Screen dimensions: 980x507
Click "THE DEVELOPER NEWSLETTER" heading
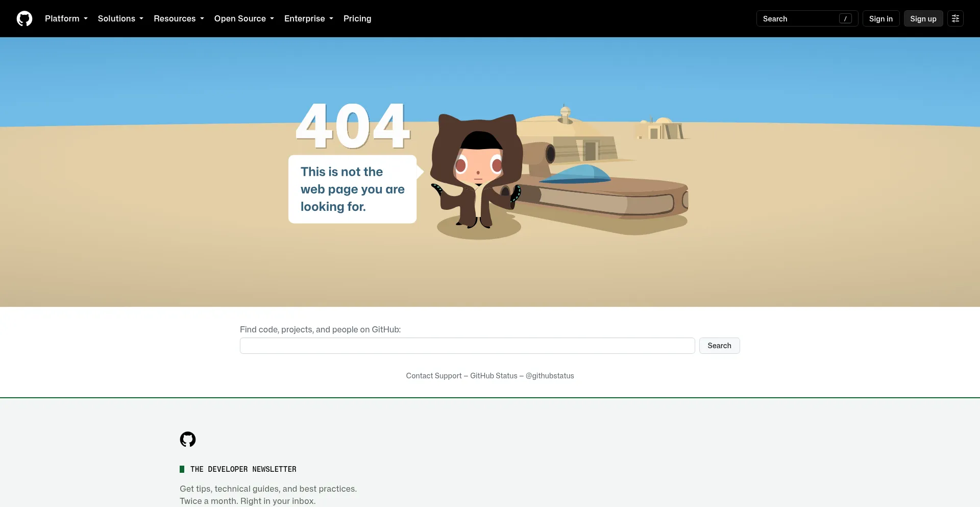pyautogui.click(x=243, y=469)
